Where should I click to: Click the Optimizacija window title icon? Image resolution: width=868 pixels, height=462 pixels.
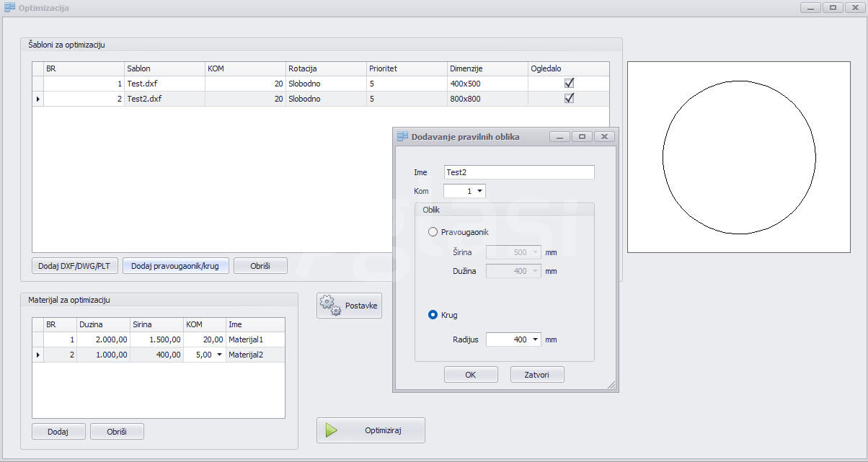click(x=9, y=8)
